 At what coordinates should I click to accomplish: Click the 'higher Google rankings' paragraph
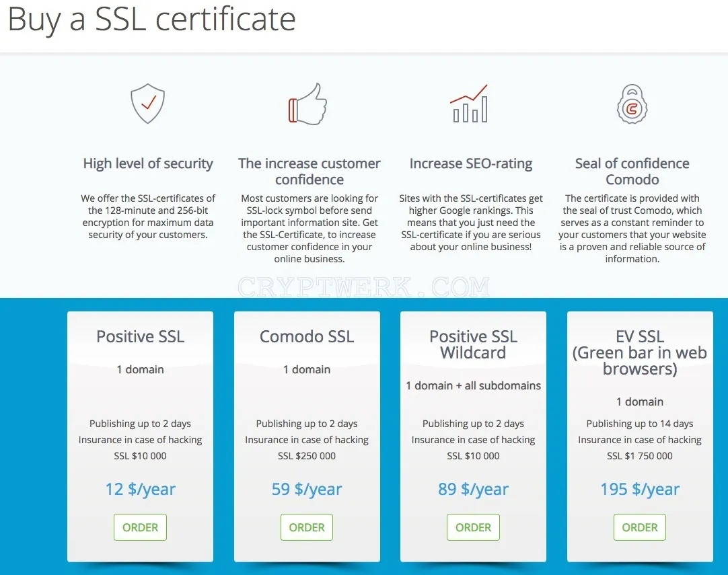tap(471, 223)
